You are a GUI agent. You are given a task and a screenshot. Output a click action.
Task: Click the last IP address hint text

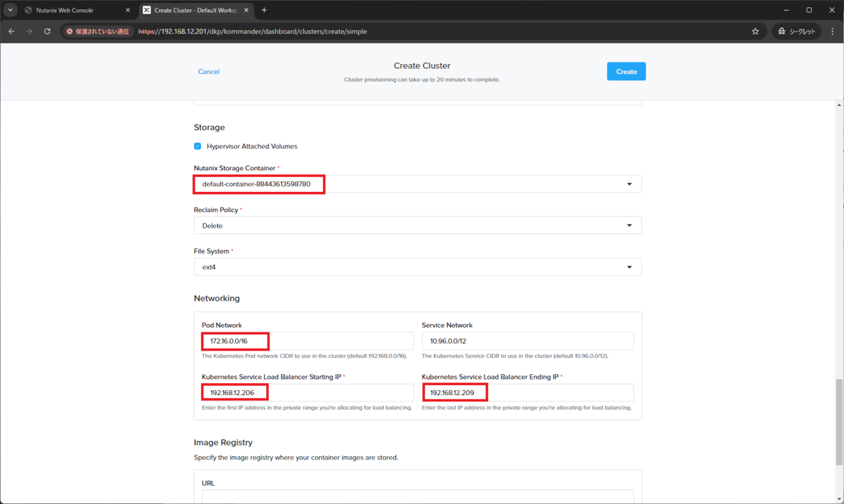click(x=526, y=407)
